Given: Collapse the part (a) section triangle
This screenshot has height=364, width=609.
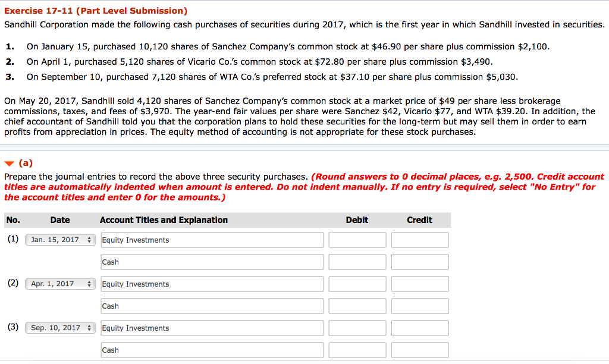Looking at the screenshot, I should pyautogui.click(x=9, y=164).
